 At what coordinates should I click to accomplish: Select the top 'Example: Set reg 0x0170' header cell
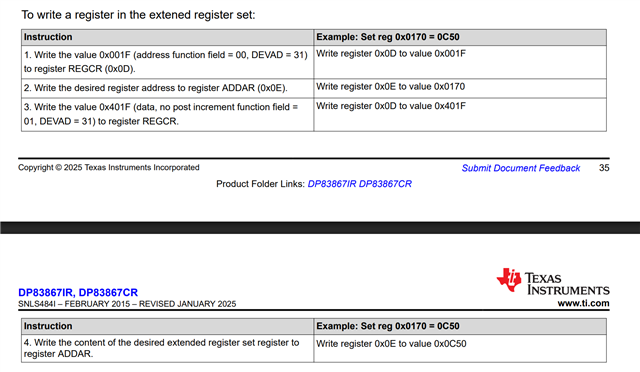pos(460,37)
